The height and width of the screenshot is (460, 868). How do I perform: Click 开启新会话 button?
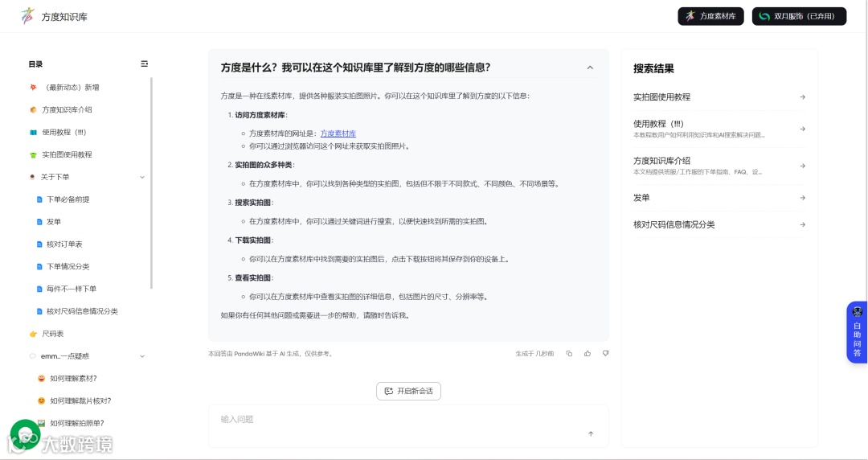pos(408,391)
